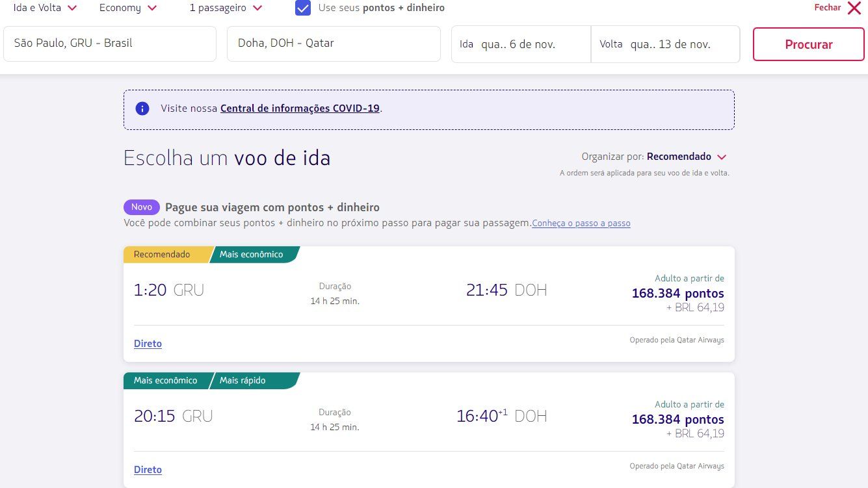Image resolution: width=868 pixels, height=488 pixels.
Task: Click the Mais rápido tag on second flight
Action: tap(243, 381)
